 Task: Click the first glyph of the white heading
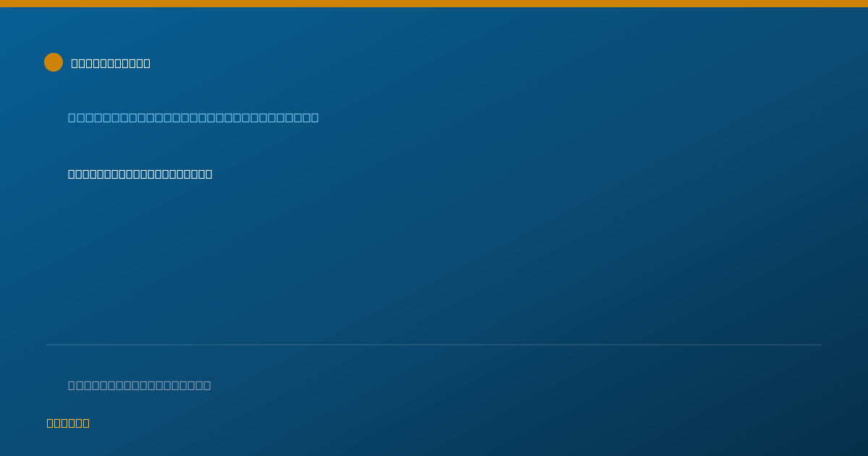coord(75,63)
